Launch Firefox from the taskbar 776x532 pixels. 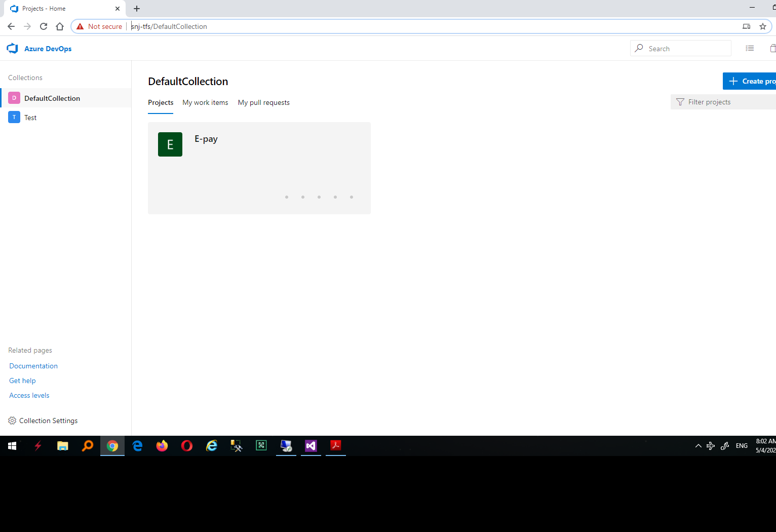click(x=162, y=446)
